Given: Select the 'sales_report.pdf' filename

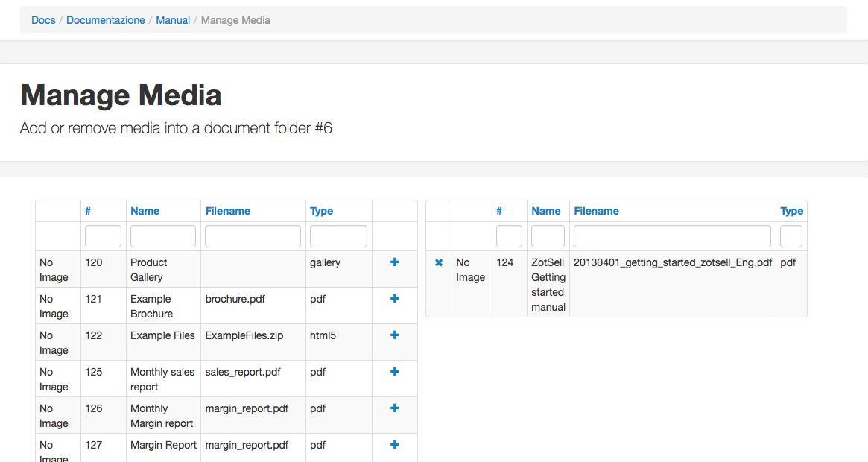Looking at the screenshot, I should tap(242, 373).
